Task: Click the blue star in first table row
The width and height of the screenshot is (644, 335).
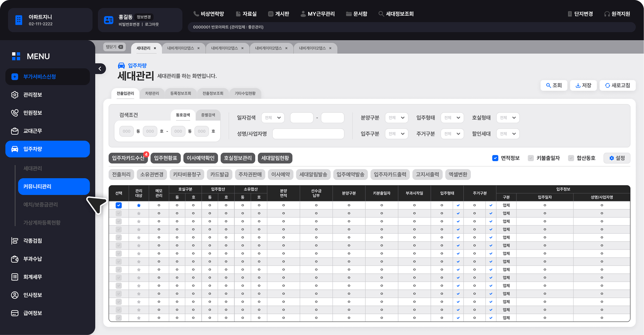Action: tap(139, 205)
